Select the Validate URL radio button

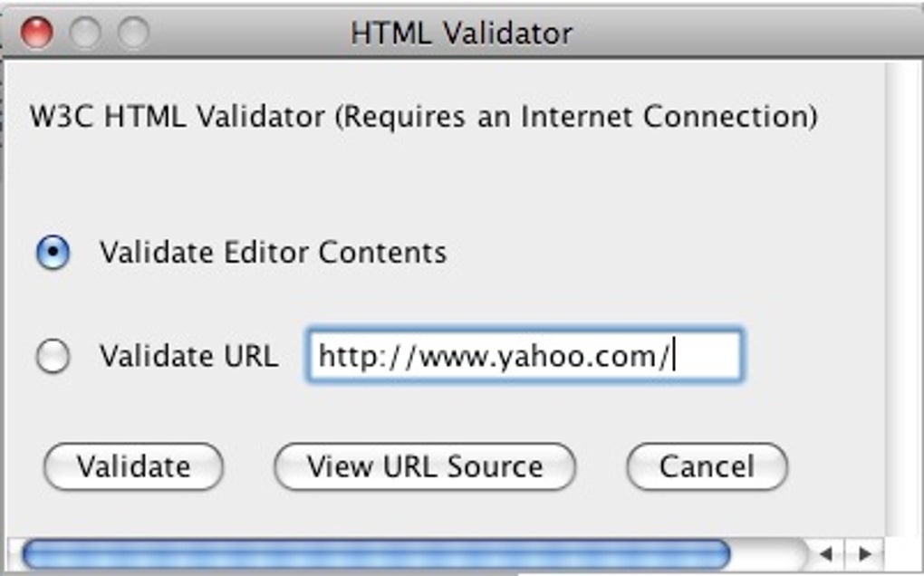tap(53, 357)
